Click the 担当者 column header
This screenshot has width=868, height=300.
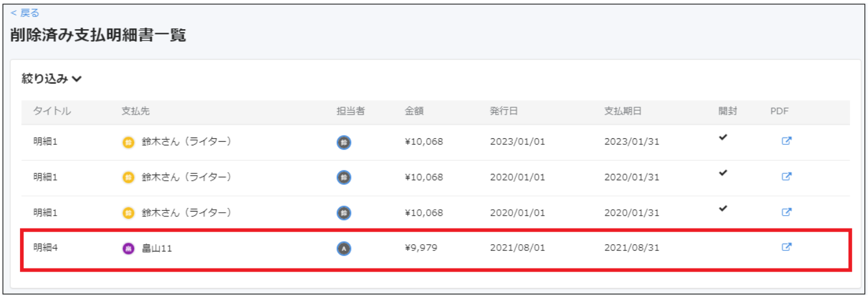(351, 112)
